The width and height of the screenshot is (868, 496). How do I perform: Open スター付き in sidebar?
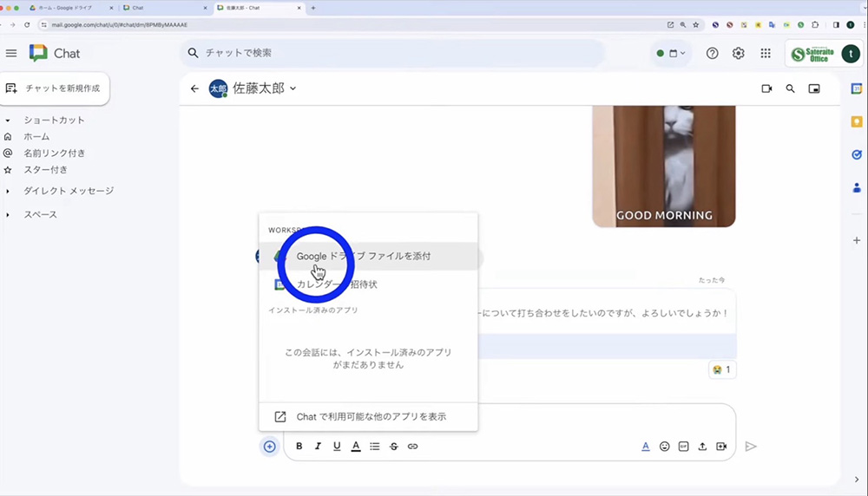(45, 170)
